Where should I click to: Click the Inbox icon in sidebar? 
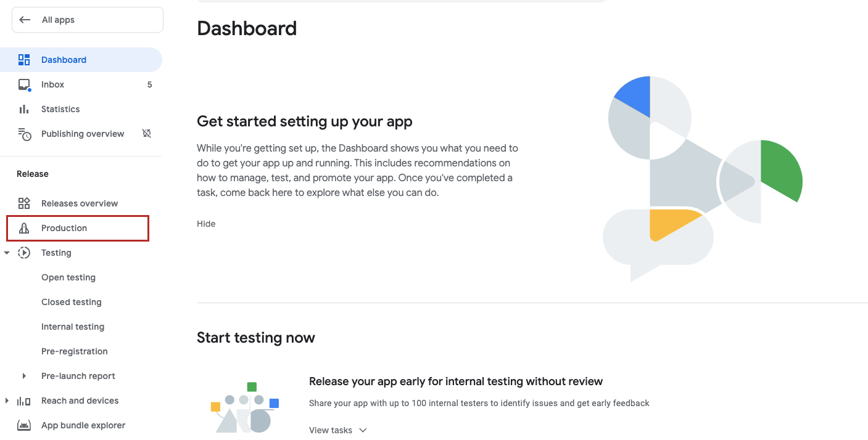coord(24,84)
